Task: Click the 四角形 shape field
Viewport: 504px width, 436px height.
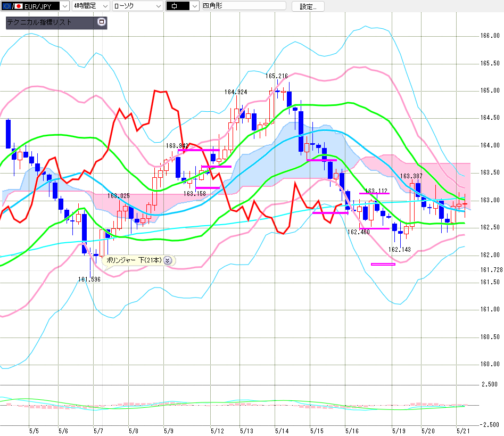Action: click(244, 5)
